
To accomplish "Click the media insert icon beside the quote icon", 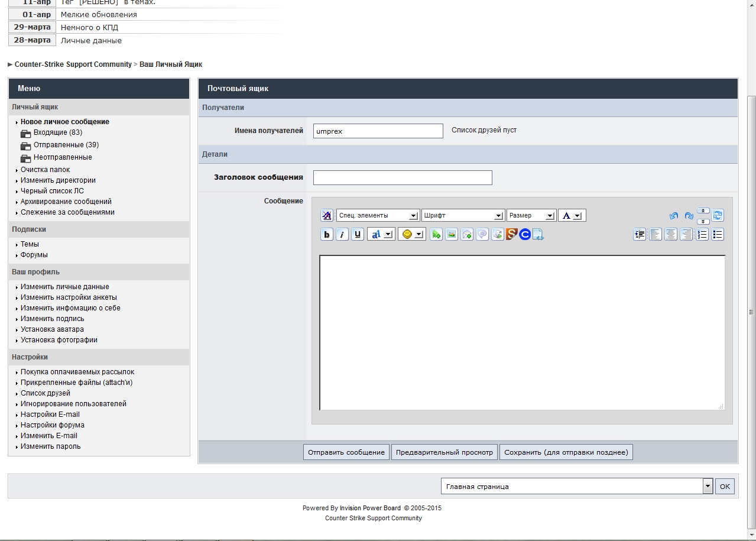I will [x=498, y=235].
